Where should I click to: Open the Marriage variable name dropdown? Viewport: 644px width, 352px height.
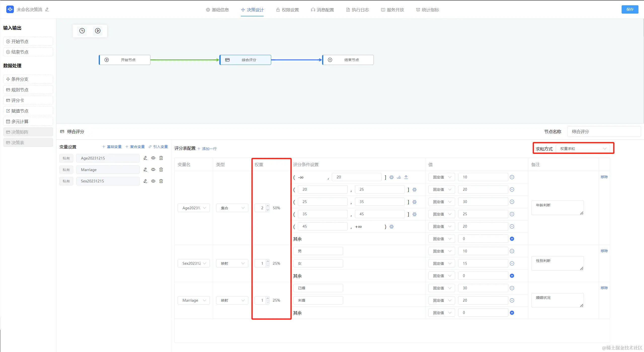pyautogui.click(x=194, y=300)
